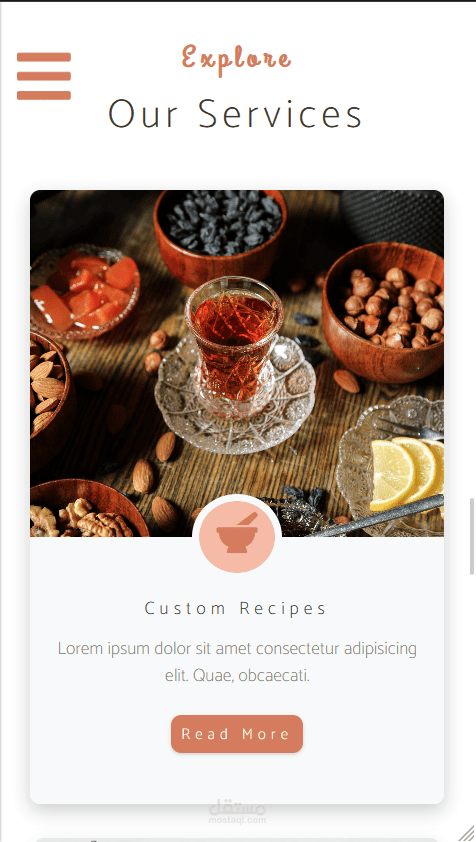Select the Custom Recipes card title

click(236, 608)
